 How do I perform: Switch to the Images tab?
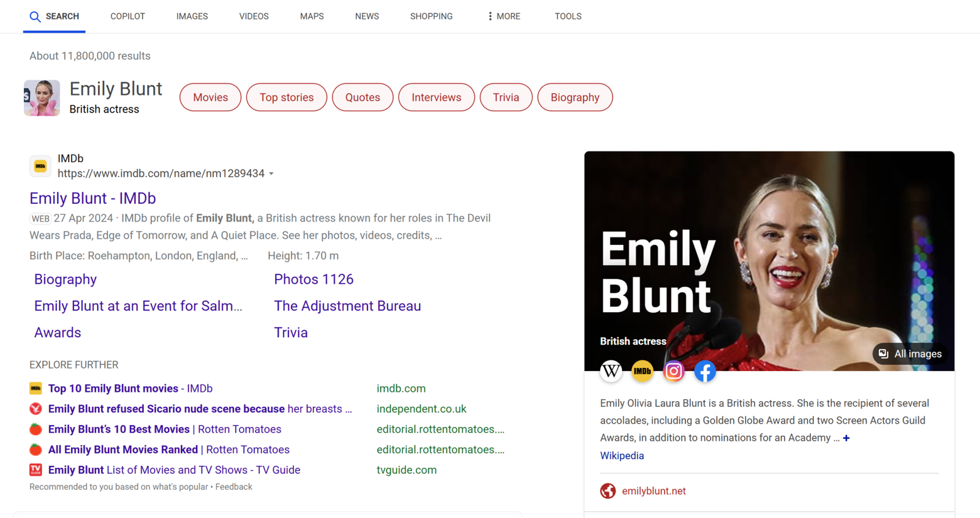pos(192,17)
